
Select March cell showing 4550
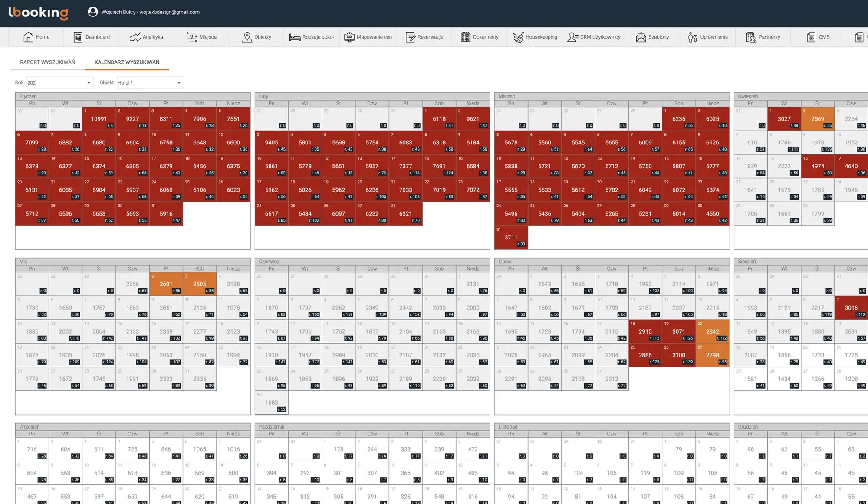[x=713, y=213]
